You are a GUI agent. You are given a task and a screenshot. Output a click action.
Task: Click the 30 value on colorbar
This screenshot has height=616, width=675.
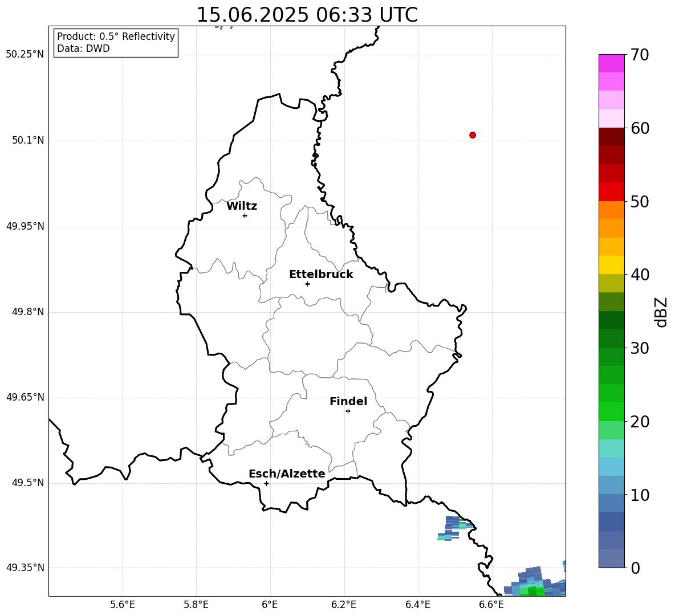pyautogui.click(x=640, y=348)
